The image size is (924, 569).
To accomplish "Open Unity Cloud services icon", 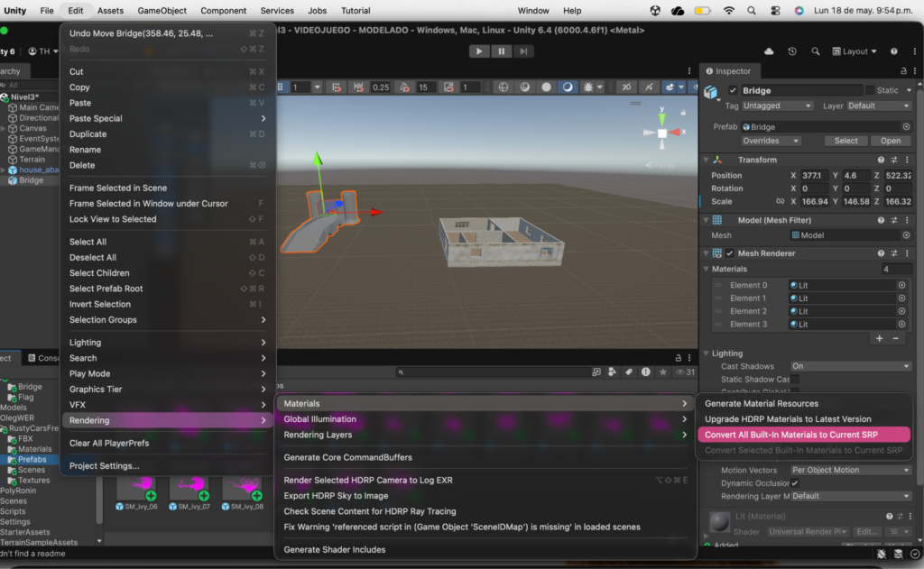I will pos(769,51).
